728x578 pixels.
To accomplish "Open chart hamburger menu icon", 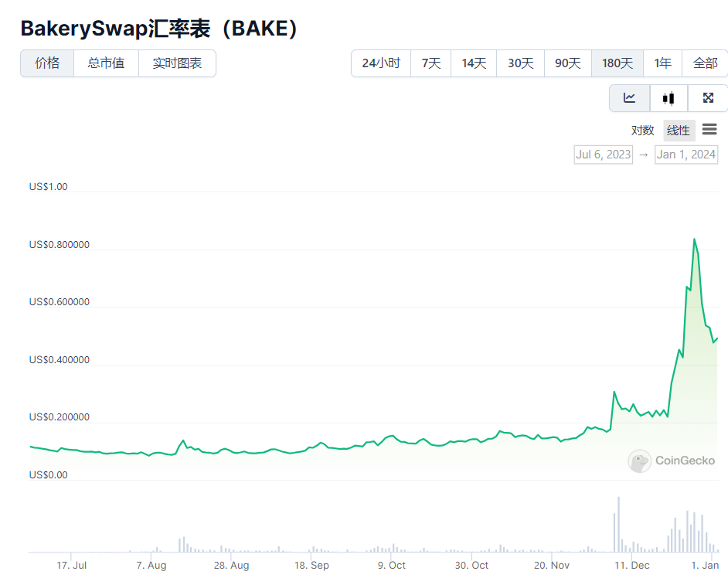I will click(x=709, y=130).
